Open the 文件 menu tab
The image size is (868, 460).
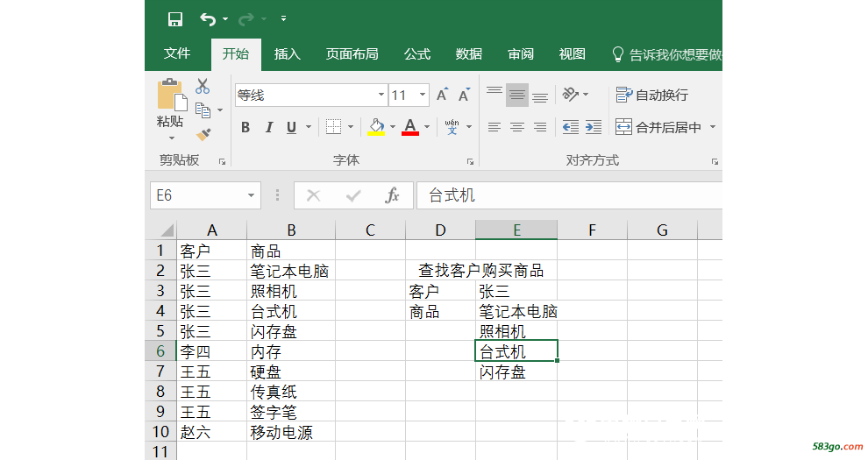pyautogui.click(x=177, y=53)
